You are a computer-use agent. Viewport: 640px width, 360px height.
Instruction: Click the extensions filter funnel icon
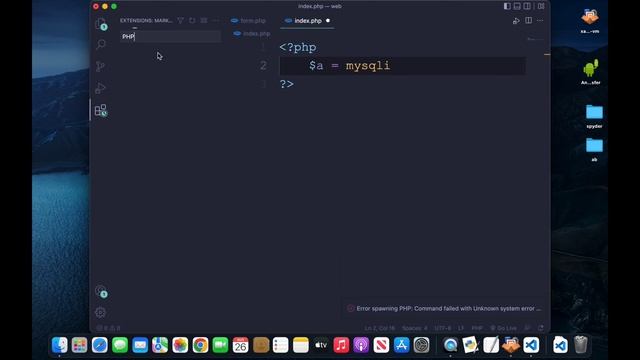point(180,20)
